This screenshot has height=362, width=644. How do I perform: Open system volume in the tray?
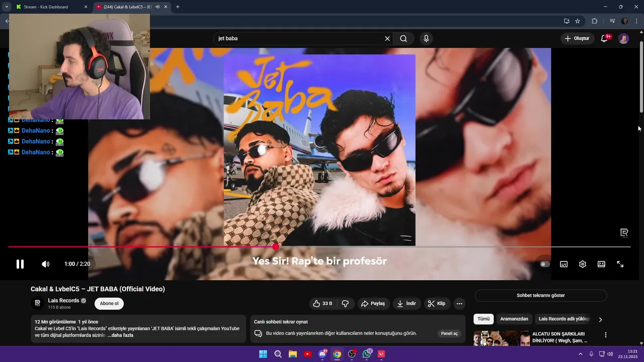(610, 354)
